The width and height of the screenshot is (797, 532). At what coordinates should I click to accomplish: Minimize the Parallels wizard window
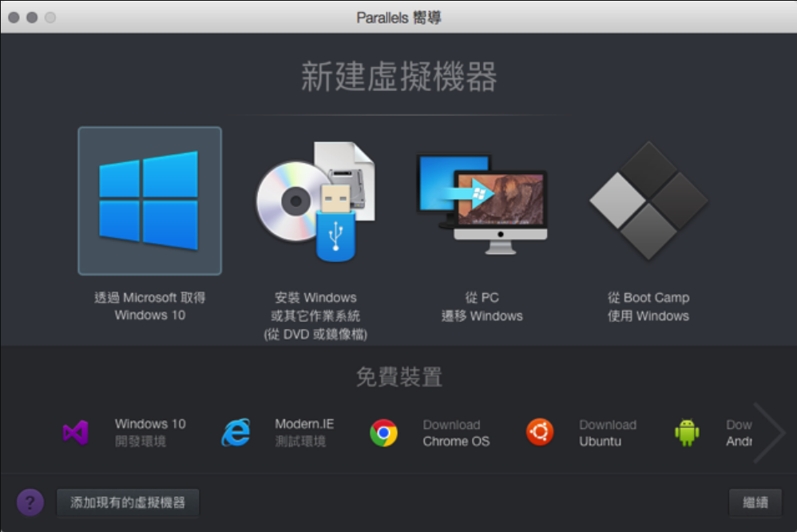click(x=32, y=18)
